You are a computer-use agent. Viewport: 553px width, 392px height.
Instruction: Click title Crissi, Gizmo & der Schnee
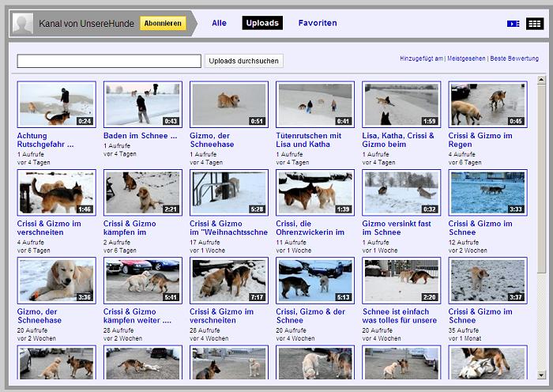click(310, 316)
